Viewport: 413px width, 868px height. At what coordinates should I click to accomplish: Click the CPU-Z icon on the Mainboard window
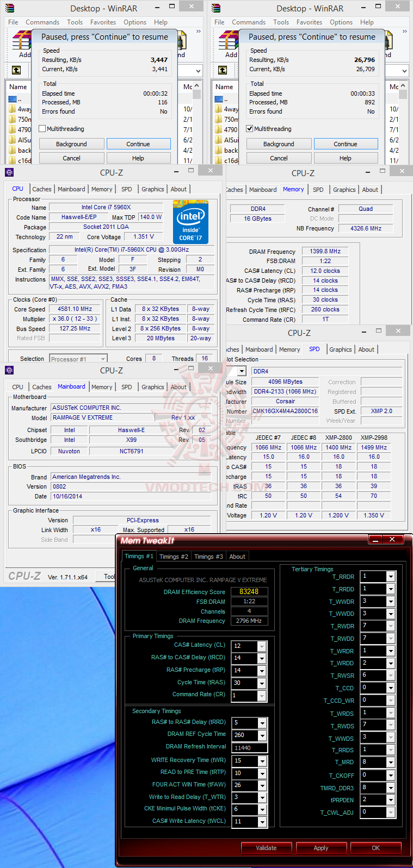(9, 370)
